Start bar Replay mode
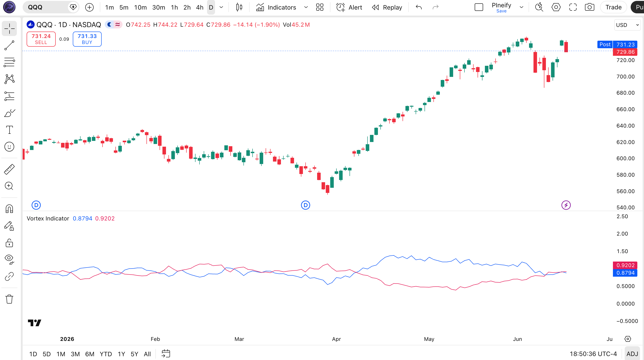The height and width of the screenshot is (360, 644). pos(387,7)
